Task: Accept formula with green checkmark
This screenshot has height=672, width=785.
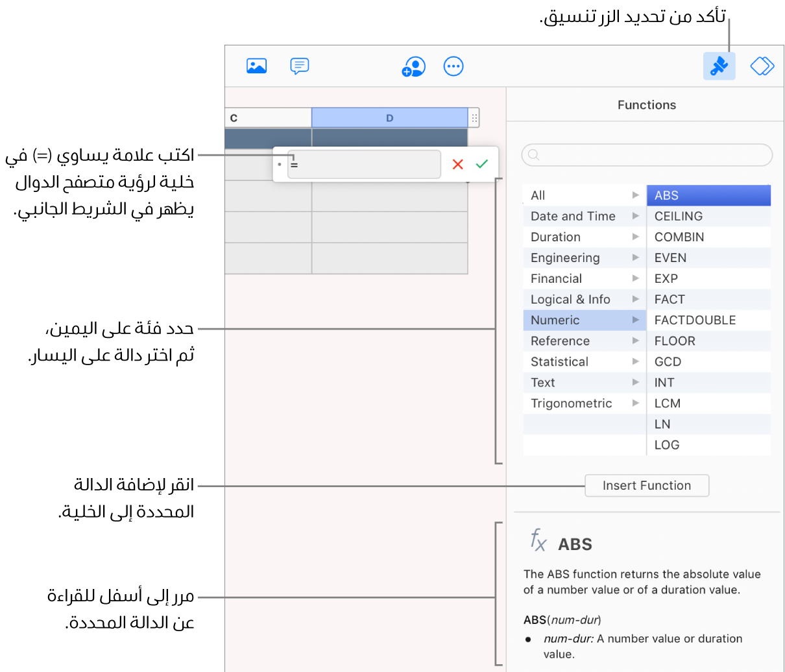Action: tap(481, 164)
